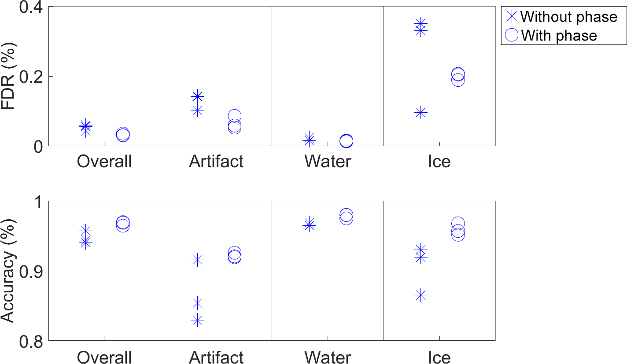Select the lowest asterisk in the Ice FDR panel
The image size is (627, 364).
point(421,113)
